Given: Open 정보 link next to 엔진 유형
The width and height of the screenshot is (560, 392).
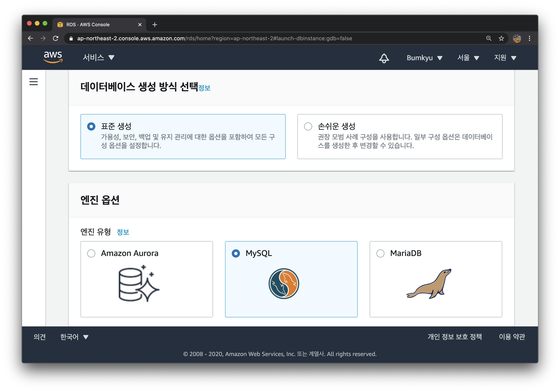Looking at the screenshot, I should coord(123,232).
